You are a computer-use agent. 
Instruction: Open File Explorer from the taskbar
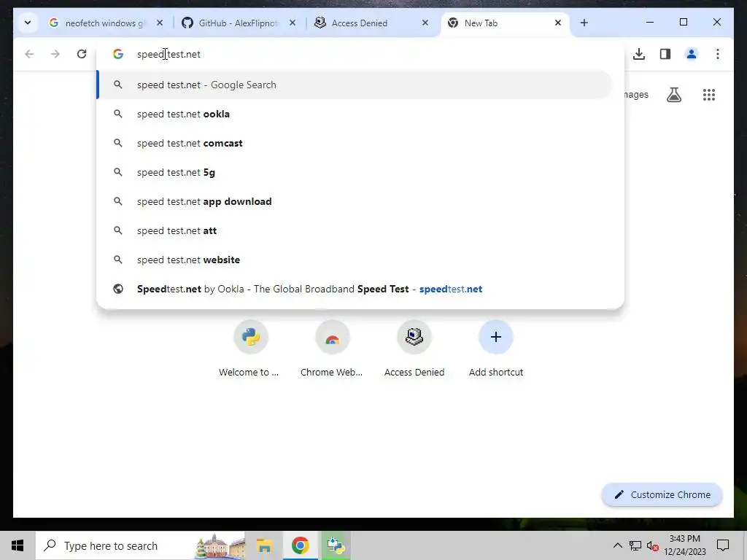click(264, 545)
